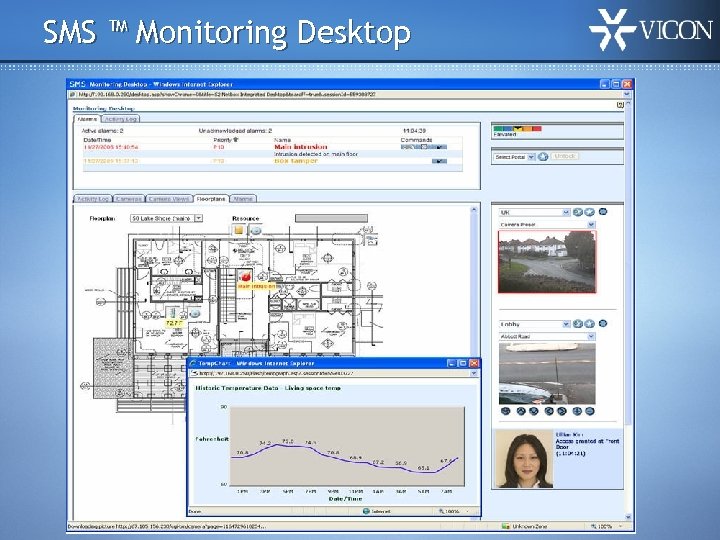Click first round icon beside Lobby dropdown
Viewport: 720px width, 540px height.
point(578,324)
